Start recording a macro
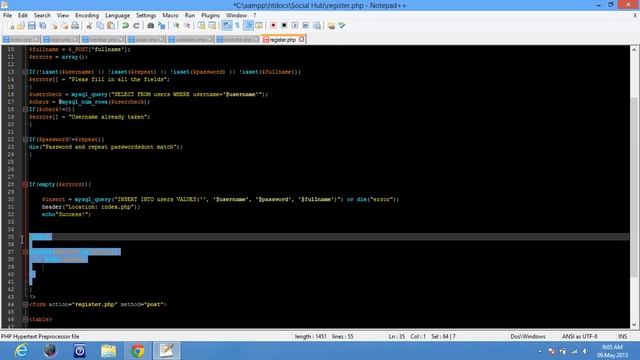640x360 pixels. coord(273,26)
